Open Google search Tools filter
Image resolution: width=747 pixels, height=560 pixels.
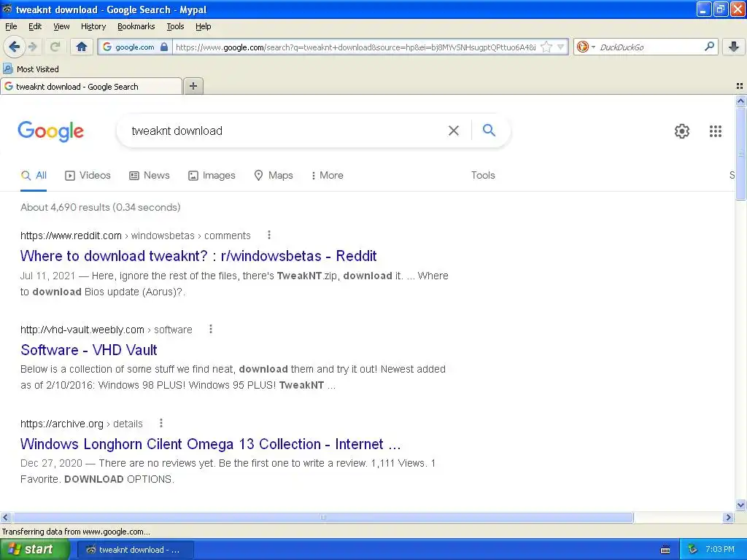[x=483, y=175]
